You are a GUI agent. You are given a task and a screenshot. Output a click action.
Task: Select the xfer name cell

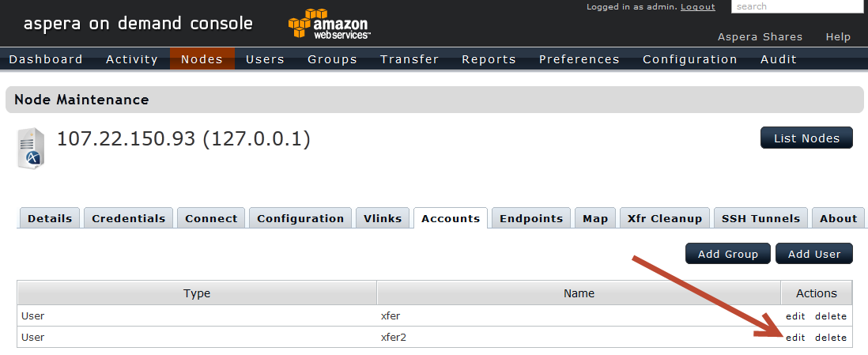tap(579, 316)
